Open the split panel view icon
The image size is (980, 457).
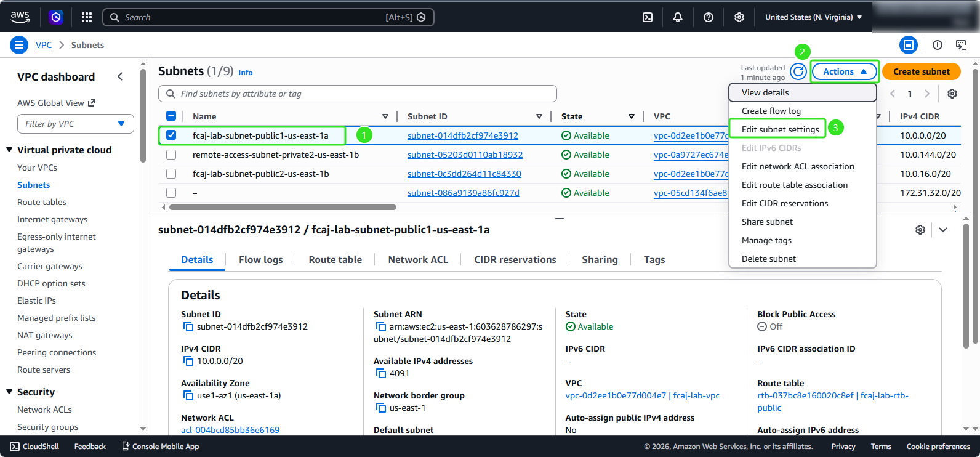pos(909,45)
